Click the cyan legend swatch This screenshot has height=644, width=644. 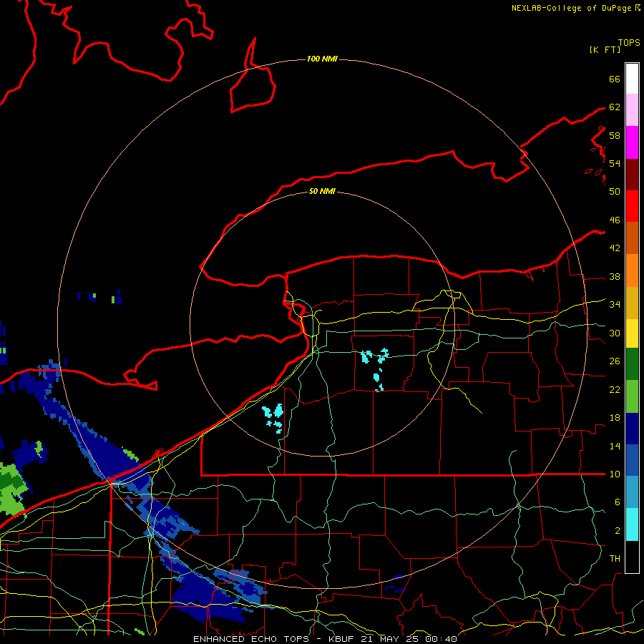click(x=632, y=525)
